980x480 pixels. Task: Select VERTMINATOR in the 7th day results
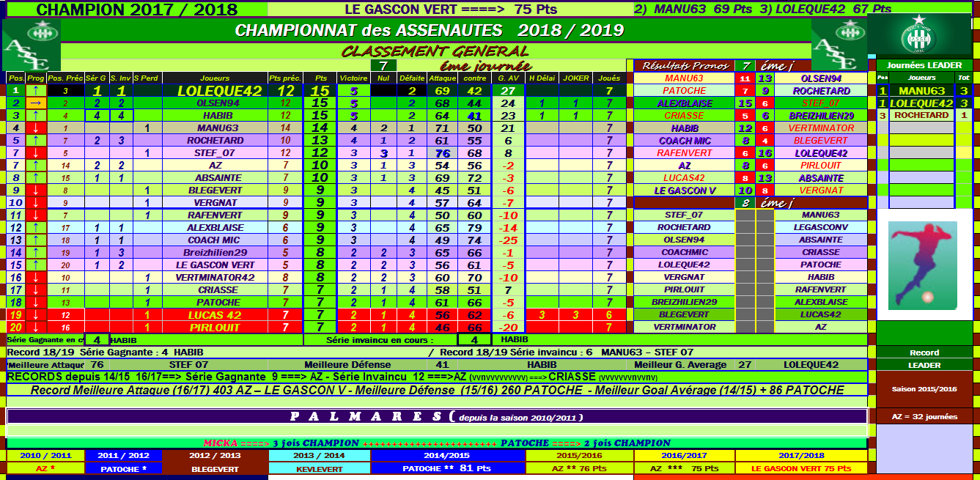tap(822, 128)
